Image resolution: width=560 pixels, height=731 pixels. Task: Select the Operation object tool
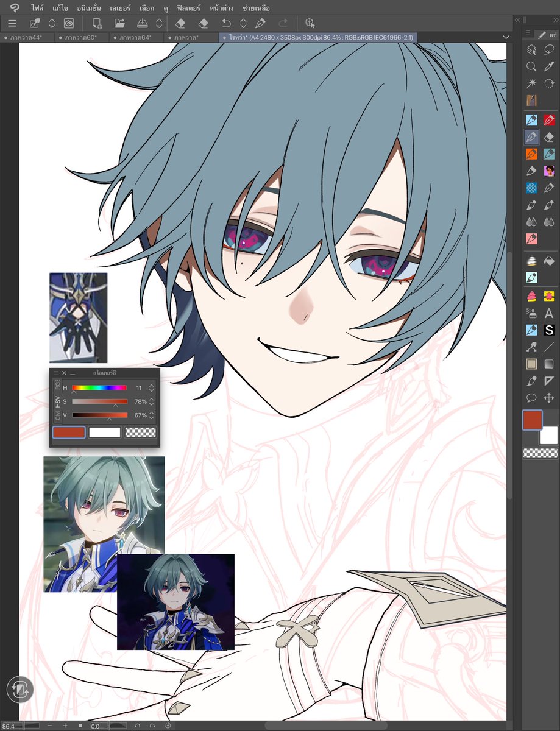coord(531,49)
